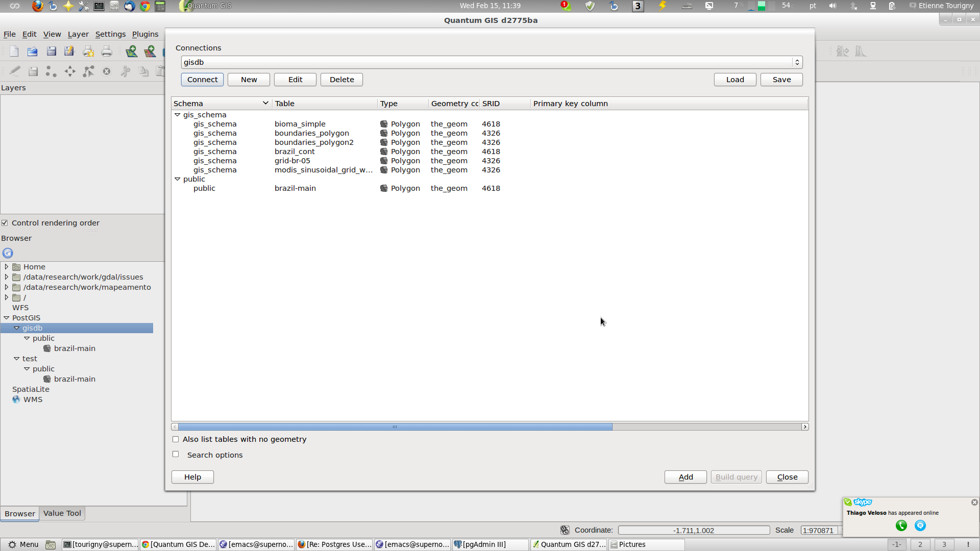Click the Save Project As icon
Viewport: 980px width, 551px height.
point(69,51)
